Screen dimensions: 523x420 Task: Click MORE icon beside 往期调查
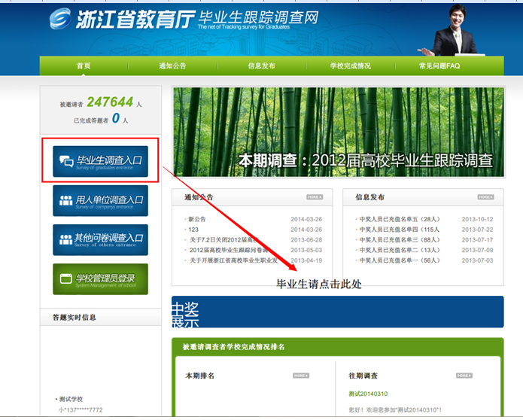click(464, 375)
